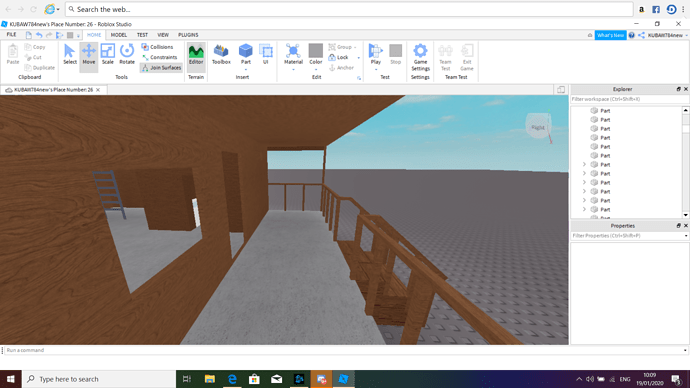This screenshot has height=388, width=690.
Task: Open the Lock tool dropdown arrow
Action: pos(358,58)
